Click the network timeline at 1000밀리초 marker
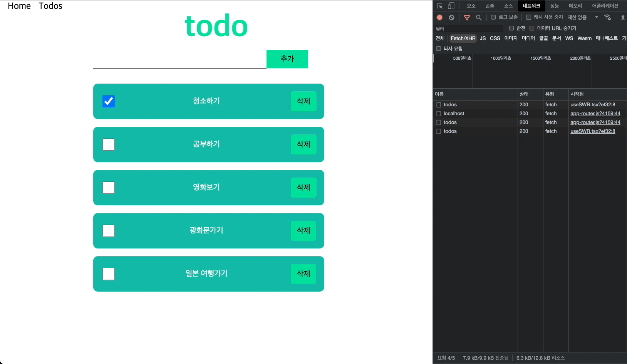The height and width of the screenshot is (364, 627). (x=501, y=58)
